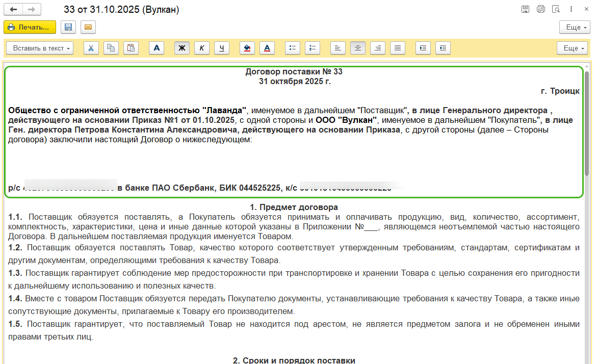Open the 'Еще' menu in formatting toolbar
The width and height of the screenshot is (597, 364).
tap(572, 48)
